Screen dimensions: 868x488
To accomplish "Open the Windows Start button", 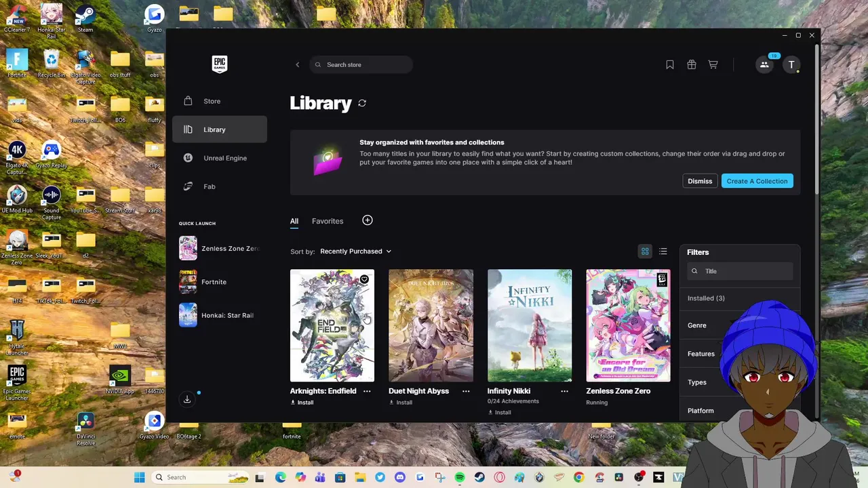I will tap(139, 477).
